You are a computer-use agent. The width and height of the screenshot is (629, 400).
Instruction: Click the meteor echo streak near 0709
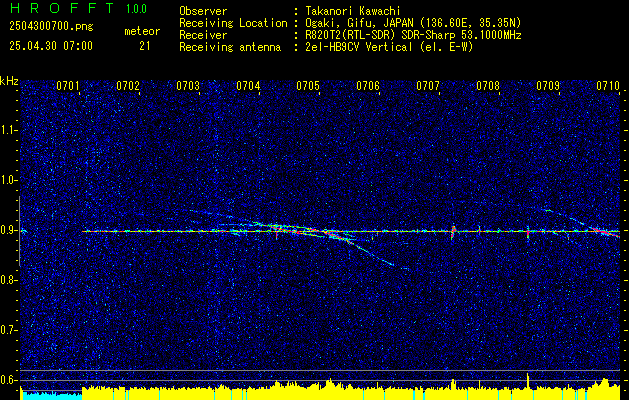pos(582,223)
